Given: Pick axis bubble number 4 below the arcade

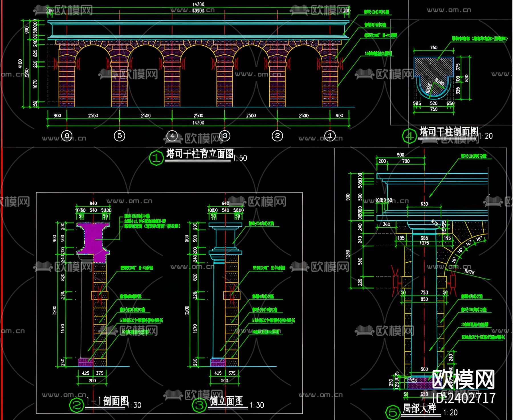Looking at the screenshot, I should [x=172, y=136].
